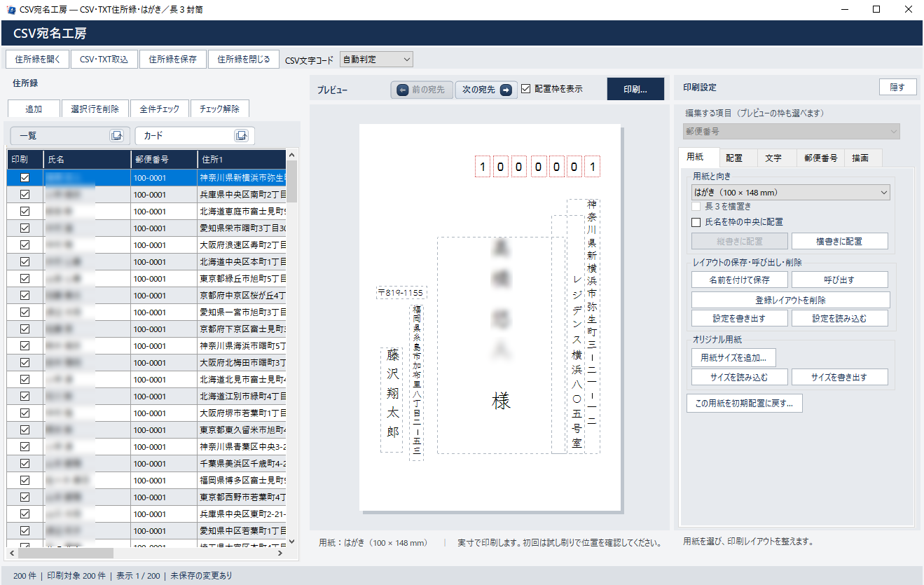Select the 愛知県一宮市旭町3丁目 address cell
Image resolution: width=924 pixels, height=585 pixels.
(242, 312)
